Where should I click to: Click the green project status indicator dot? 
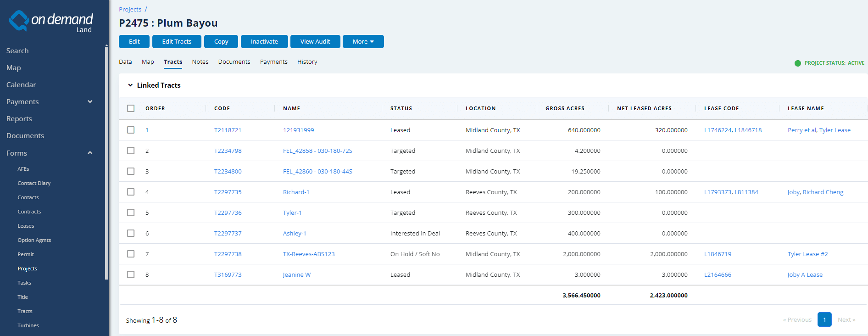point(798,63)
